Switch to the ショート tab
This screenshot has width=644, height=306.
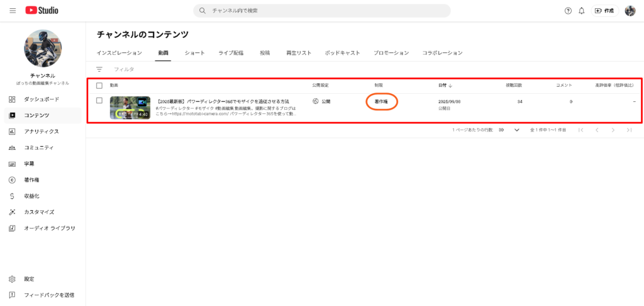194,53
